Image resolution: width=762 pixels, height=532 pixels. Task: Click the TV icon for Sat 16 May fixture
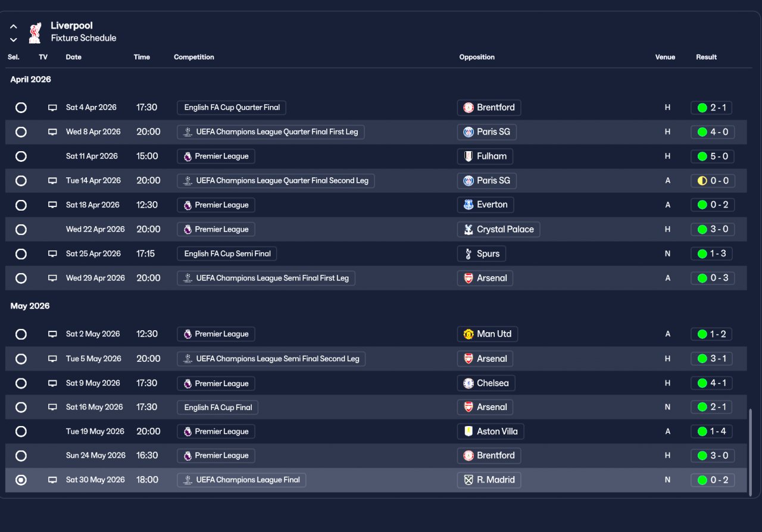click(52, 408)
